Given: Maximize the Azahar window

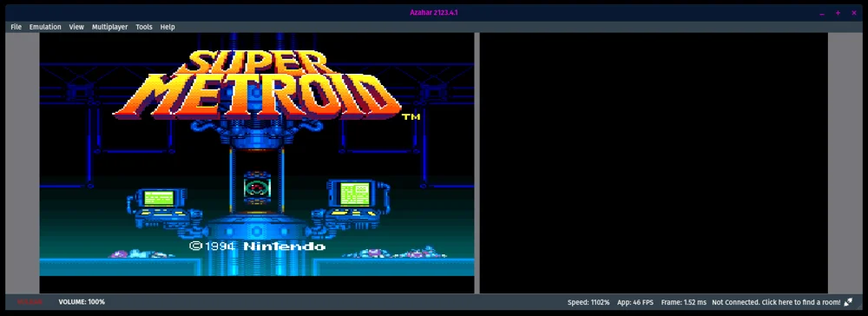Looking at the screenshot, I should coord(838,13).
